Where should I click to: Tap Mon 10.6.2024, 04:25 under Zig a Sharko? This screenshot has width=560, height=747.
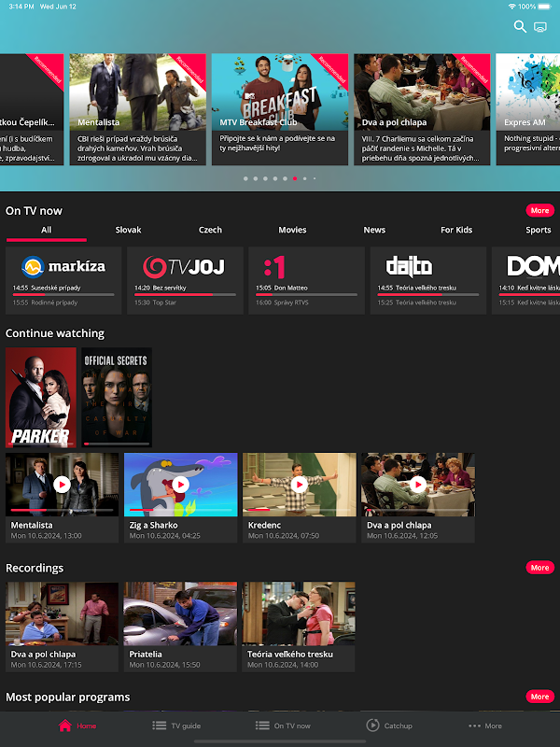coord(165,535)
